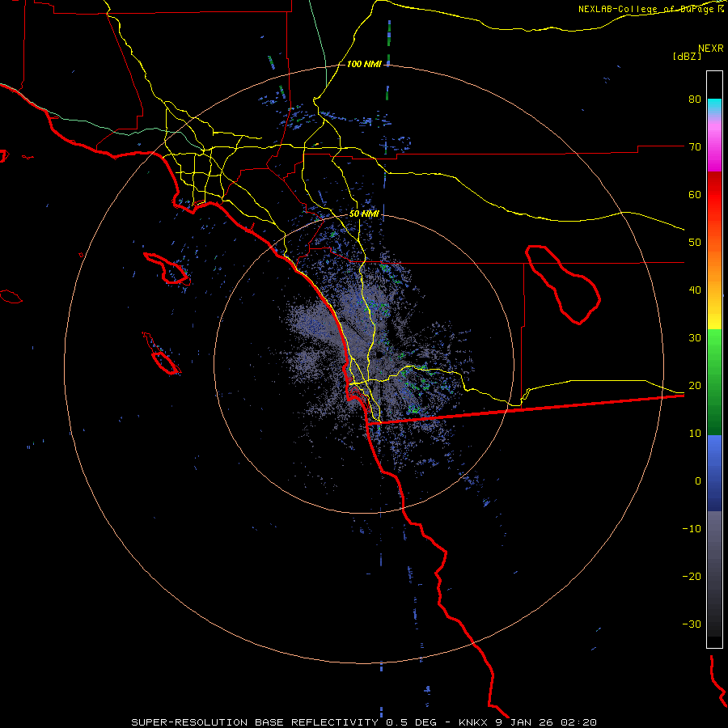Click the 60 value on the dBZ scale
Viewport: 728px width, 728px height.
coord(695,194)
